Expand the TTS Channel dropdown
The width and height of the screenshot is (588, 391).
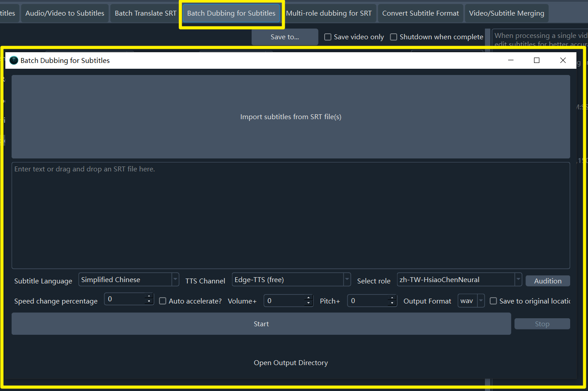point(291,280)
